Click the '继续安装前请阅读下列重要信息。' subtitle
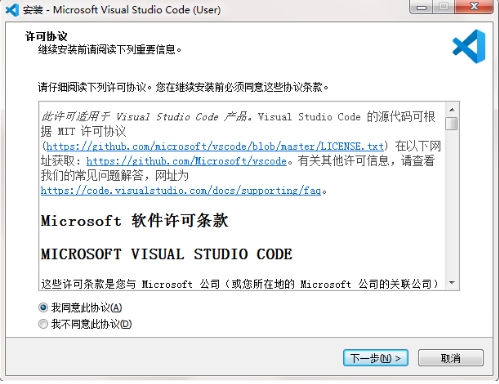 110,50
